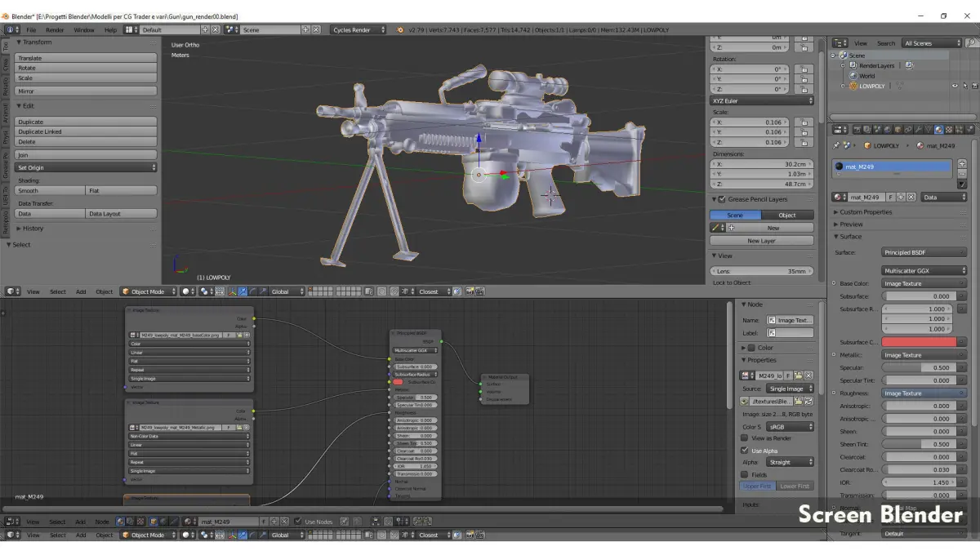The image size is (980, 551).
Task: Open the outliner Search menu
Action: [x=886, y=43]
